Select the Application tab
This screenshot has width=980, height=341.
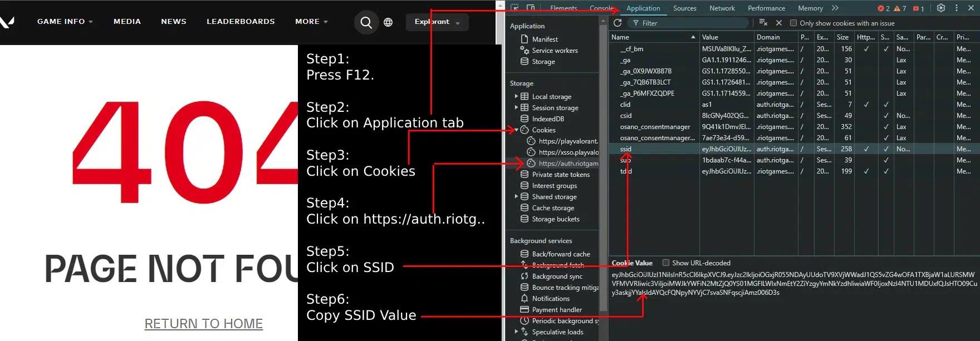pos(643,8)
